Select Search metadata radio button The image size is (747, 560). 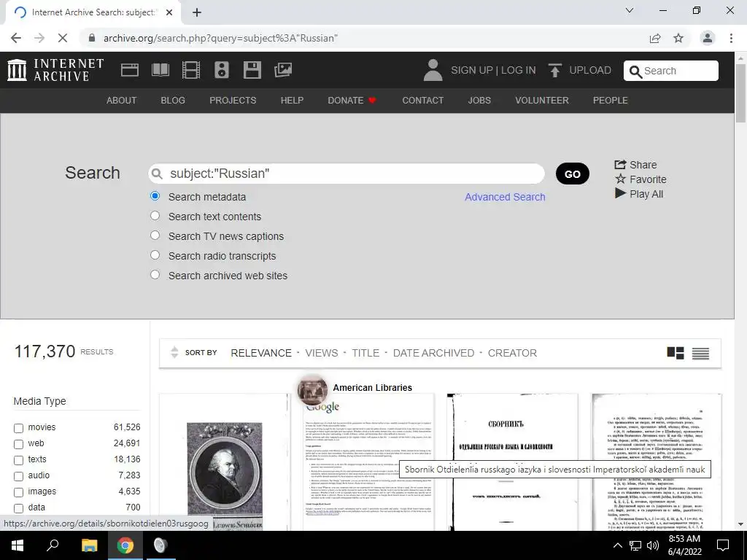(x=155, y=195)
